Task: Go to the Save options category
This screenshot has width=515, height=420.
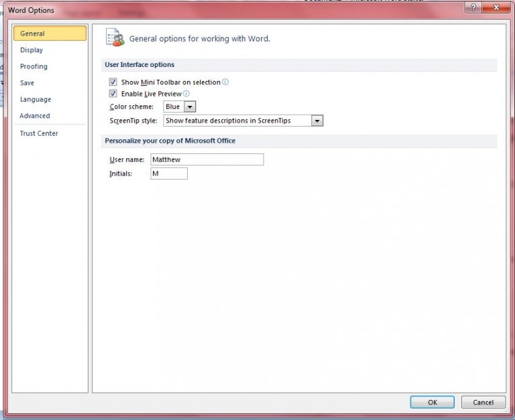Action: click(x=27, y=83)
